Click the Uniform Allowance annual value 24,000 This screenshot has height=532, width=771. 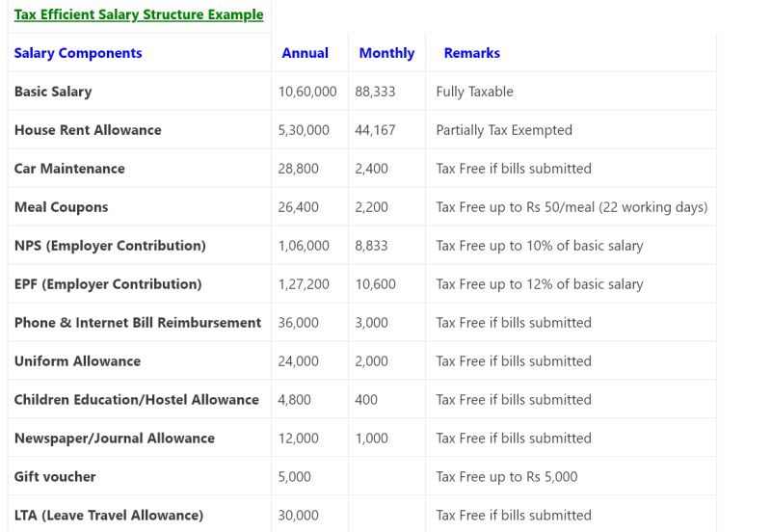[x=298, y=361]
